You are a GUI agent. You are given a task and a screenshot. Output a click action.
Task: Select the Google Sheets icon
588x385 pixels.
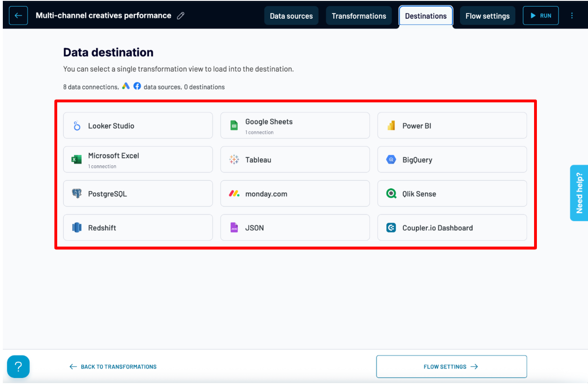tap(234, 126)
